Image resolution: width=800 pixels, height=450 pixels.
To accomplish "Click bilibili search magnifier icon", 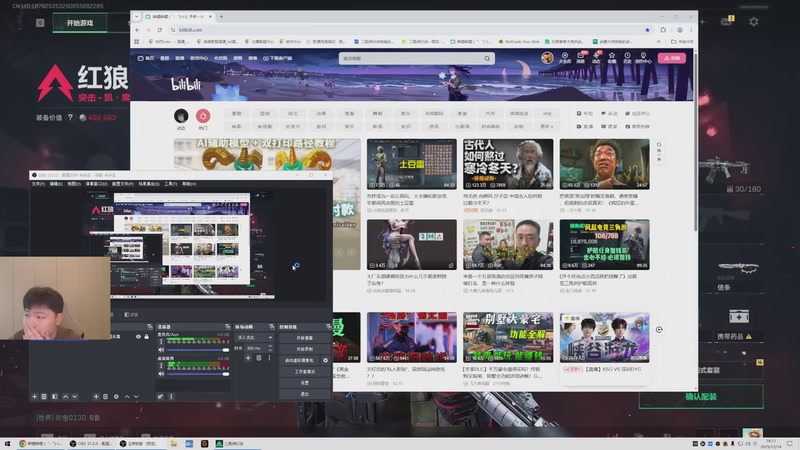I will pyautogui.click(x=487, y=58).
